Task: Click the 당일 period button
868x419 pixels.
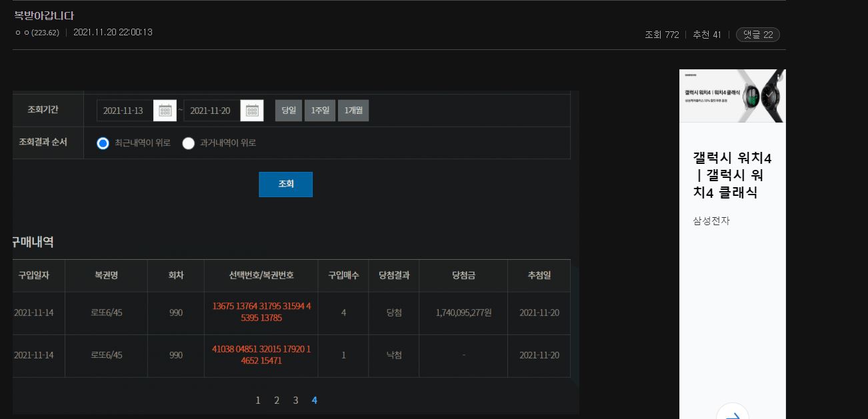Action: (289, 111)
